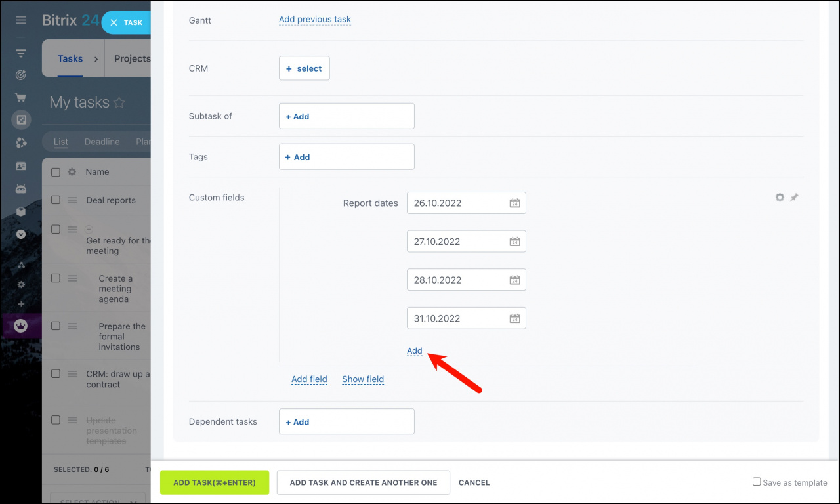Open the CRM: draw up a contract task
The width and height of the screenshot is (840, 504).
point(118,379)
